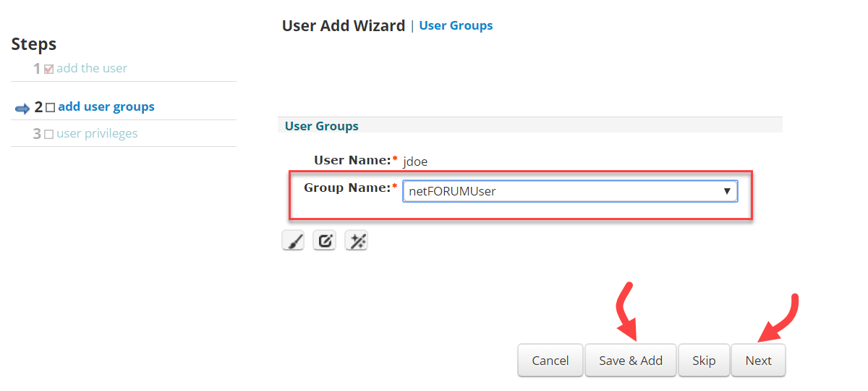
Task: Click the Save & Add button
Action: click(x=631, y=361)
